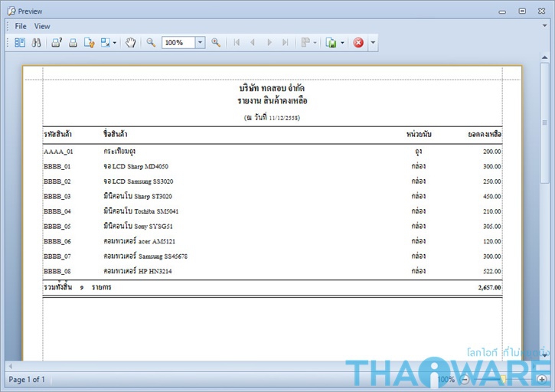Go to the previous page

(253, 43)
